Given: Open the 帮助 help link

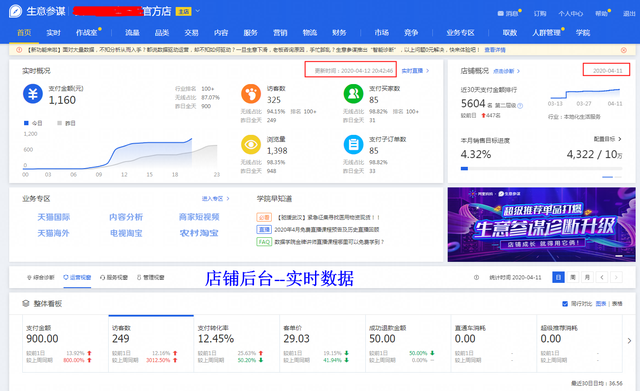Looking at the screenshot, I should [602, 13].
